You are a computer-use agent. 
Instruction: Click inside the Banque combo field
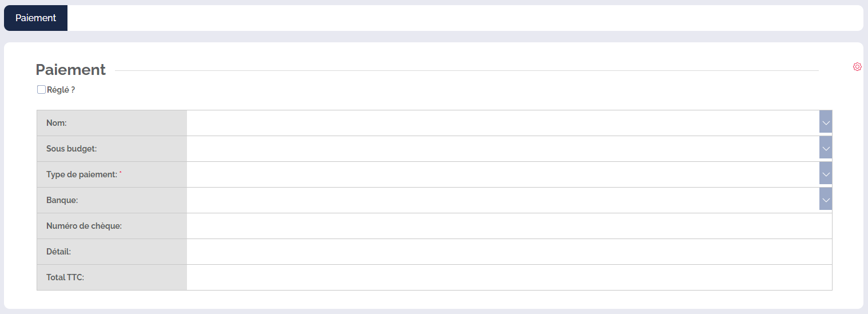pos(502,200)
